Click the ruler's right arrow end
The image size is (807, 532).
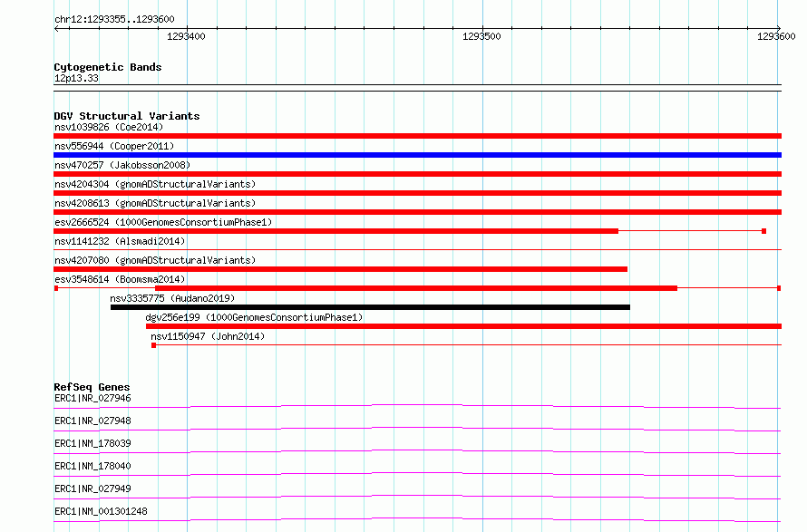(779, 29)
